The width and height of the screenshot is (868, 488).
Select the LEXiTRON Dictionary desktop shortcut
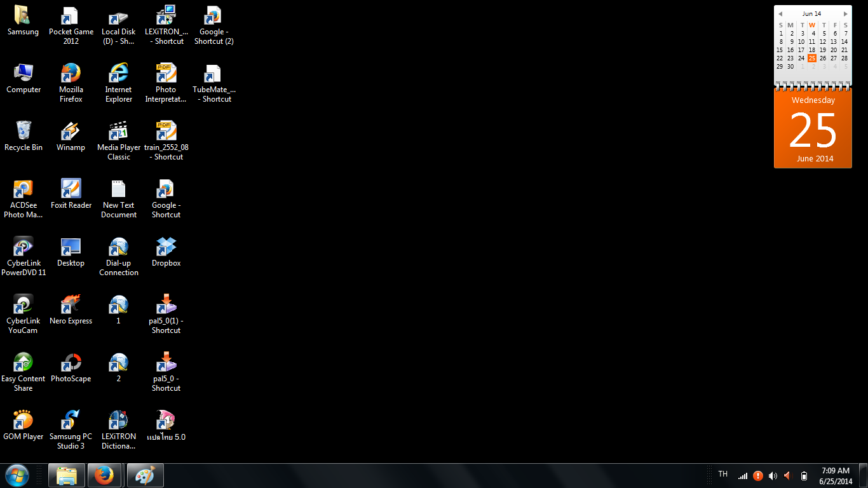pos(119,430)
